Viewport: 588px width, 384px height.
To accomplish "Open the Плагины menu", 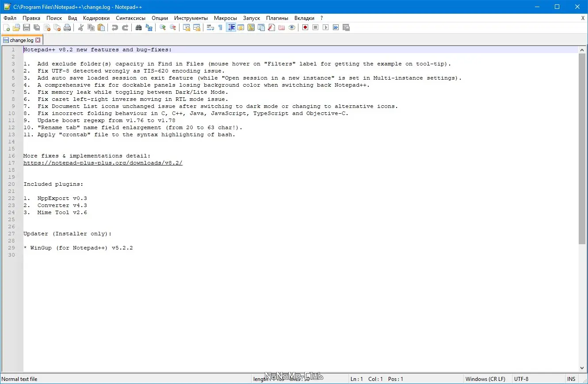I will tap(277, 18).
